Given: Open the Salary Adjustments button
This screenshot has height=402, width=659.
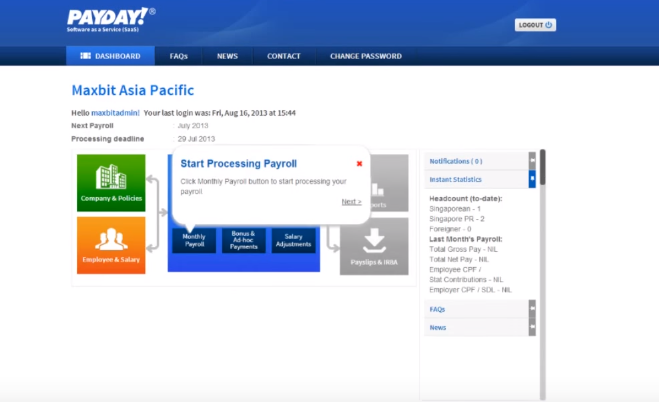Looking at the screenshot, I should 293,240.
